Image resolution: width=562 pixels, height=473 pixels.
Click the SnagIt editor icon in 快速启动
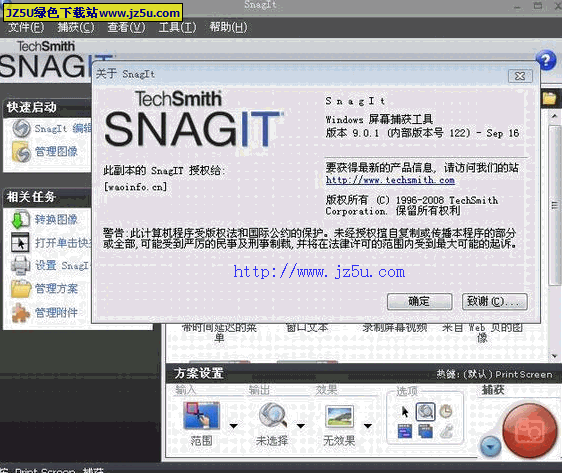click(x=21, y=129)
